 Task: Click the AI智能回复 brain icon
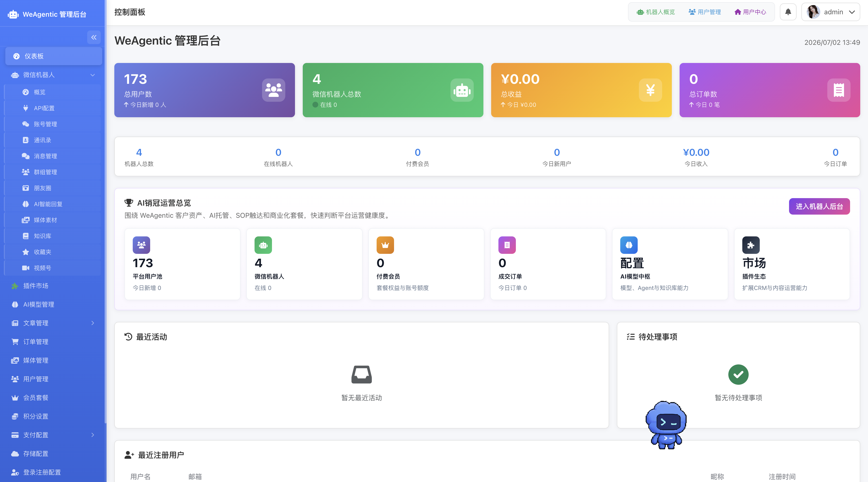pyautogui.click(x=26, y=204)
